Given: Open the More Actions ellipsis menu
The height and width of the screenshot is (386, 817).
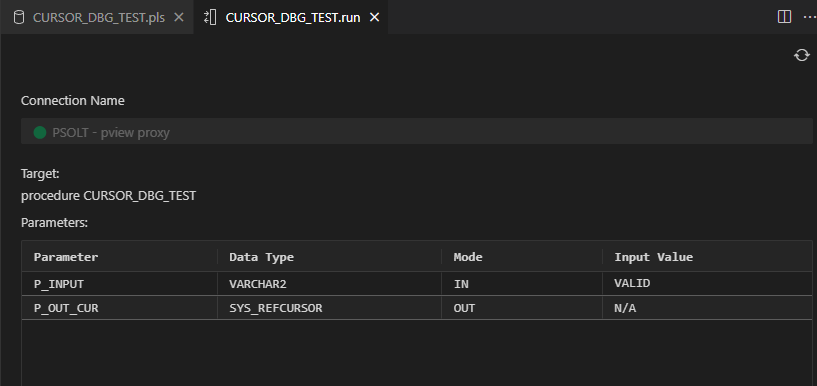Looking at the screenshot, I should point(810,17).
